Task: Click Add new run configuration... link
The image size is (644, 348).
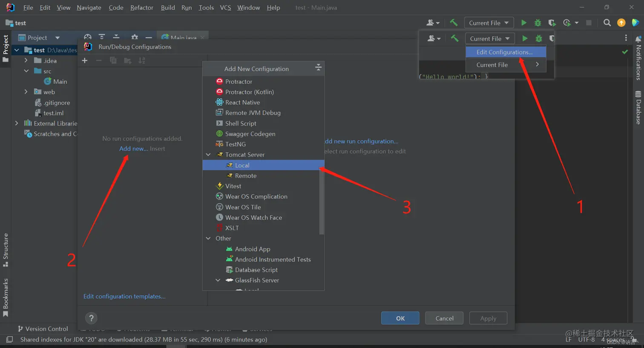Action: pos(362,141)
